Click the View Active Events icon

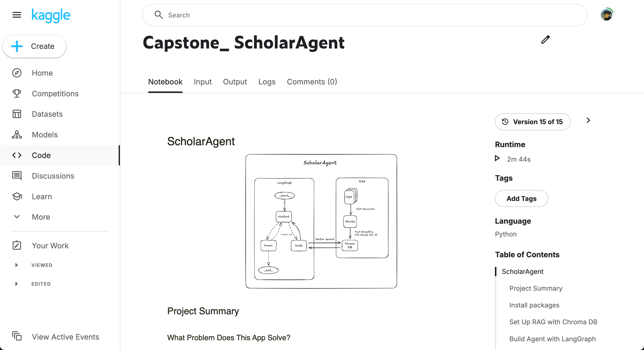tap(17, 336)
